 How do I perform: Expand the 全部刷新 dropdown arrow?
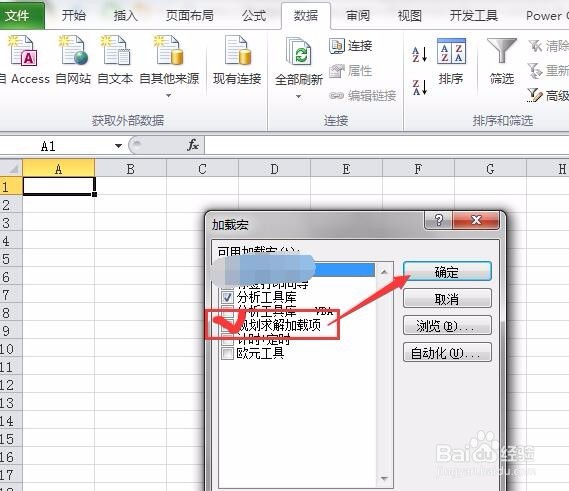click(x=299, y=97)
